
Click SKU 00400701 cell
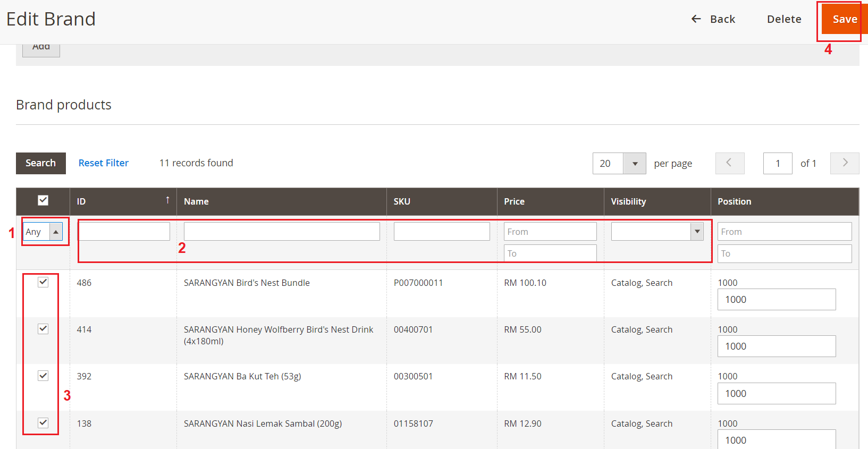click(x=413, y=329)
